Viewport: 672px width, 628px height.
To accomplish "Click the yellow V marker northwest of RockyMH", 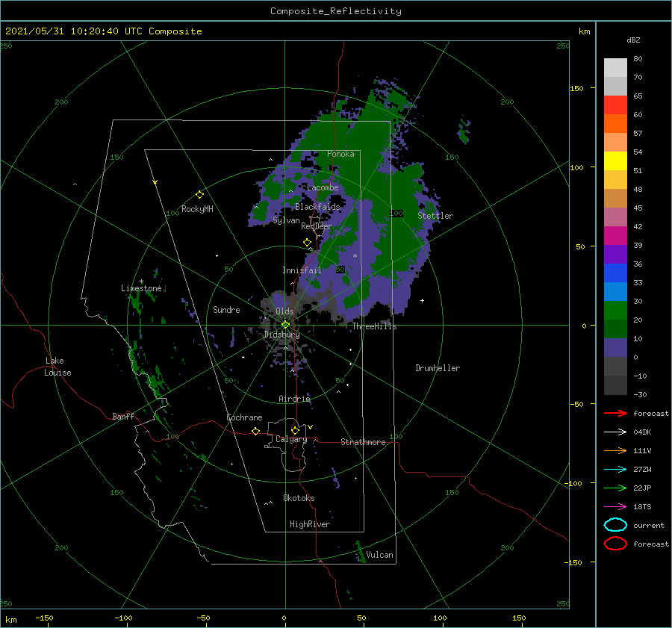I will [x=155, y=182].
